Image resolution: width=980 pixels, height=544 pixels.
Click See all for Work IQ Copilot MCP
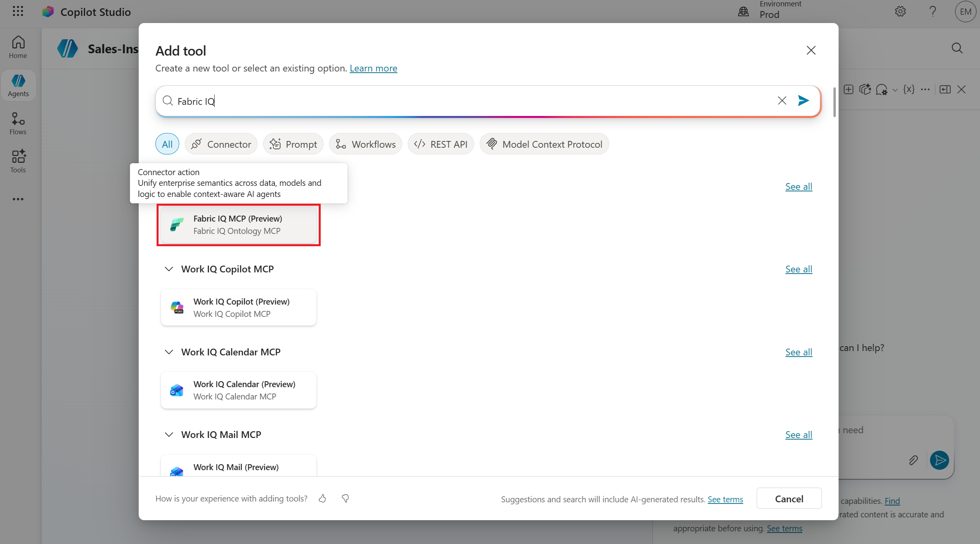[799, 269]
